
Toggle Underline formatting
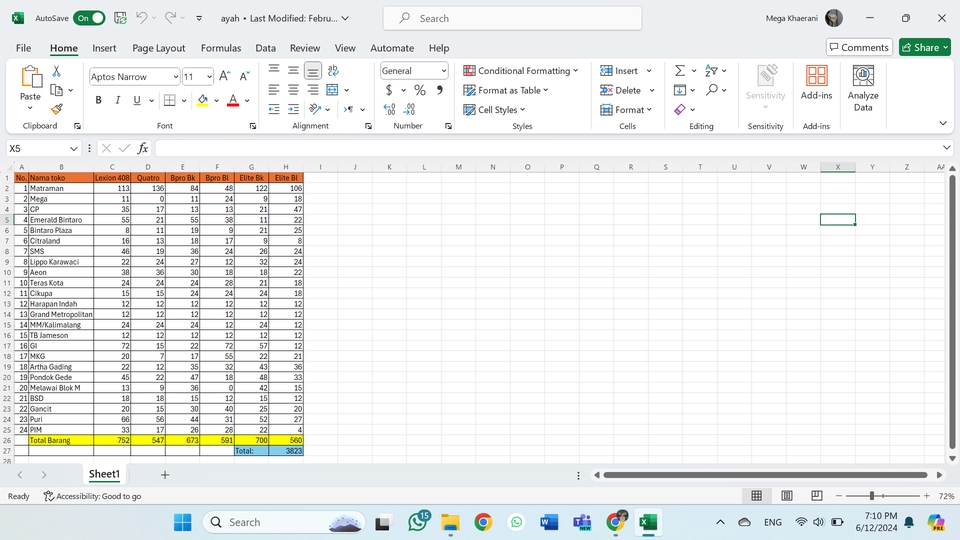coord(137,100)
